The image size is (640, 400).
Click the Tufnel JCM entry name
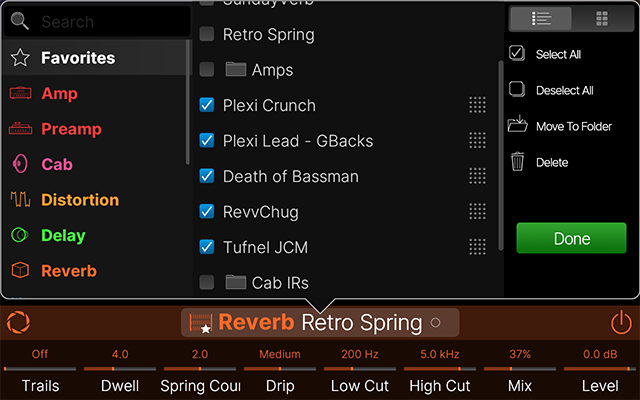(265, 247)
